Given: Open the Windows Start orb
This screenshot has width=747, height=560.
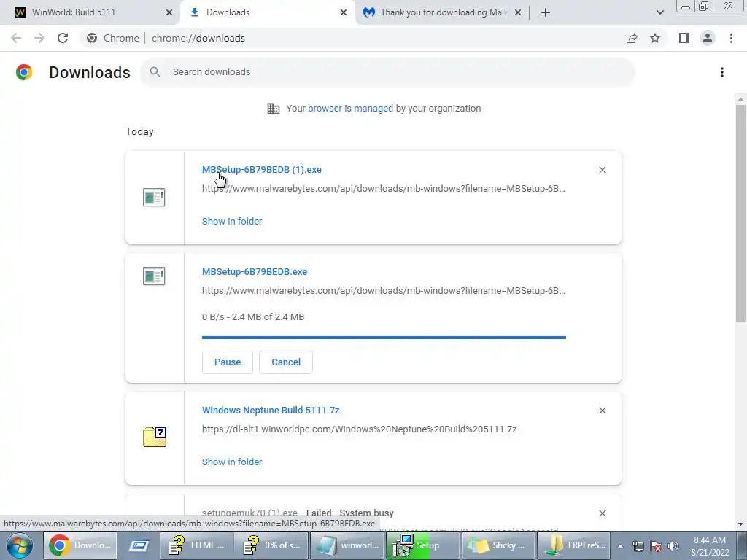Looking at the screenshot, I should [19, 545].
